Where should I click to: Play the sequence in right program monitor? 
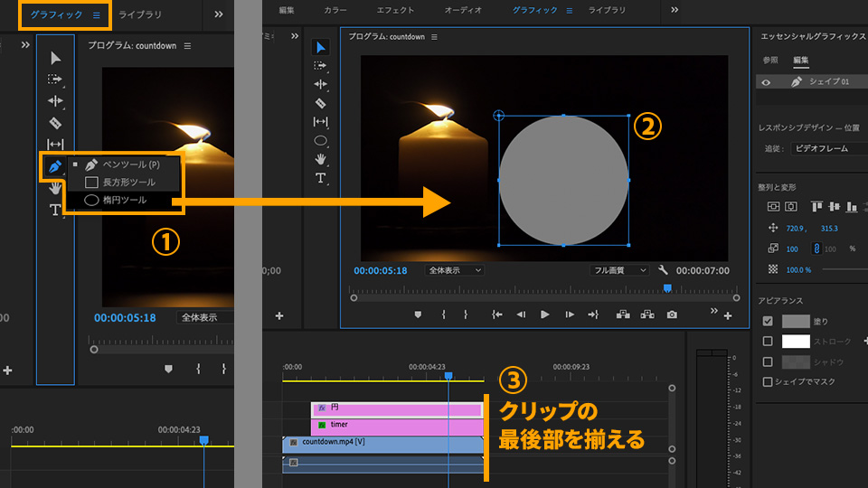(544, 314)
